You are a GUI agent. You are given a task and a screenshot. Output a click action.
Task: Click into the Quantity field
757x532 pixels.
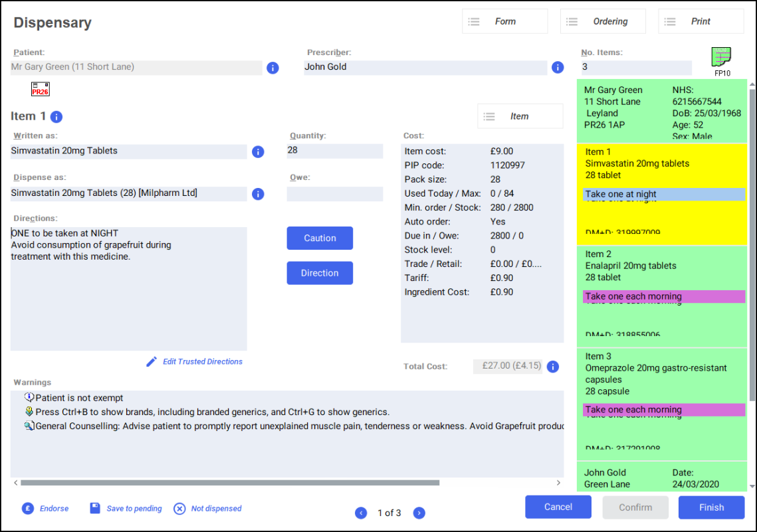[334, 151]
